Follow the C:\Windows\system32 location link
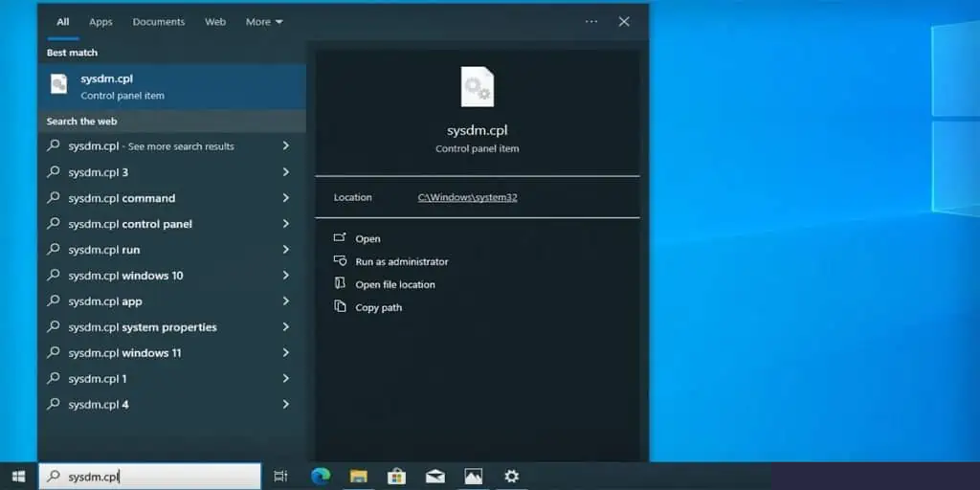The height and width of the screenshot is (490, 980). click(x=467, y=197)
